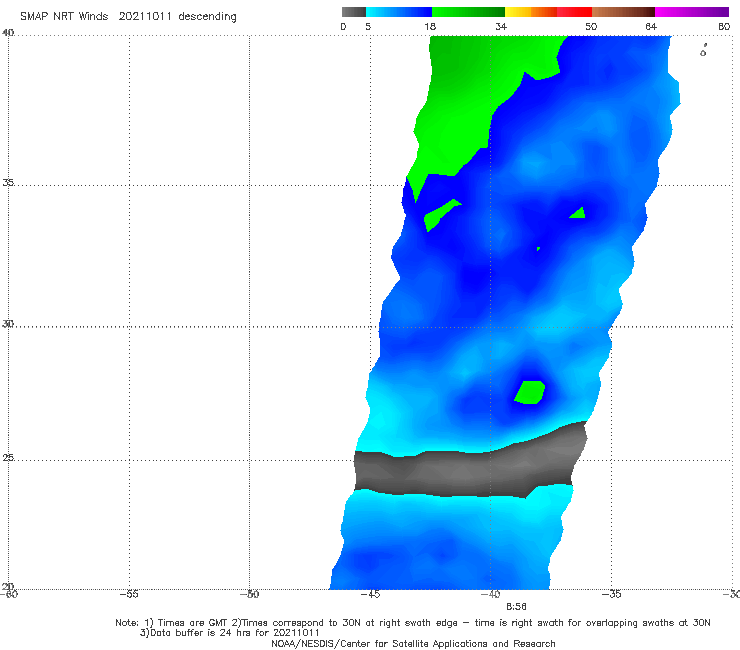Click the latitude label '40' at top left
The height and width of the screenshot is (650, 740).
click(x=8, y=32)
